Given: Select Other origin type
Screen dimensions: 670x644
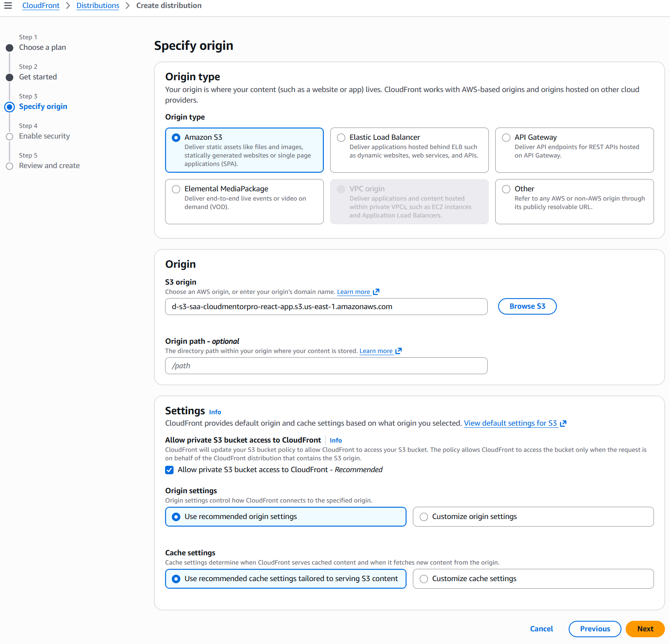Looking at the screenshot, I should click(x=506, y=189).
